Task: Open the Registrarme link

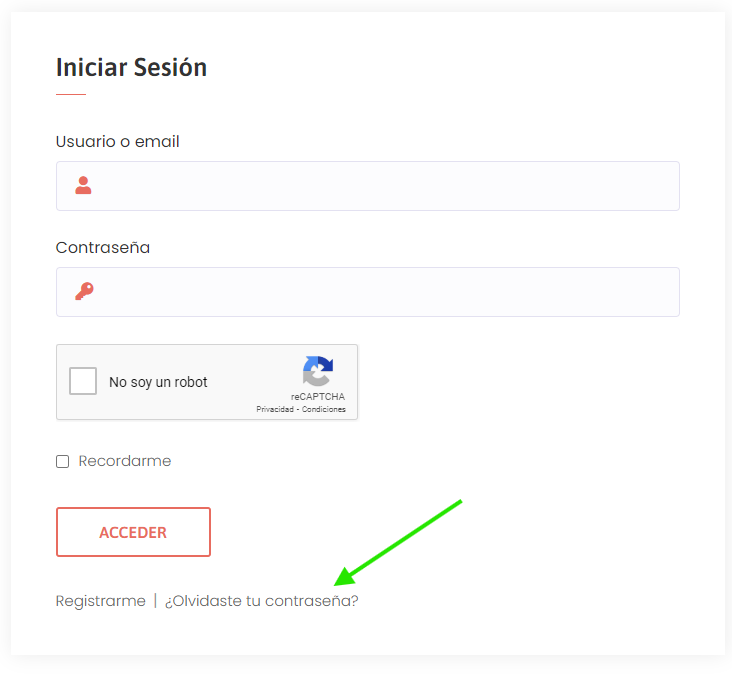Action: 101,601
